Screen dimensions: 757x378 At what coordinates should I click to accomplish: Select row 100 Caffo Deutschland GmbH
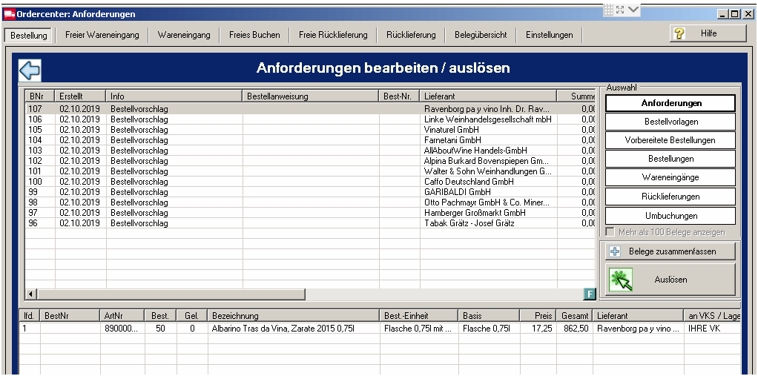[310, 182]
